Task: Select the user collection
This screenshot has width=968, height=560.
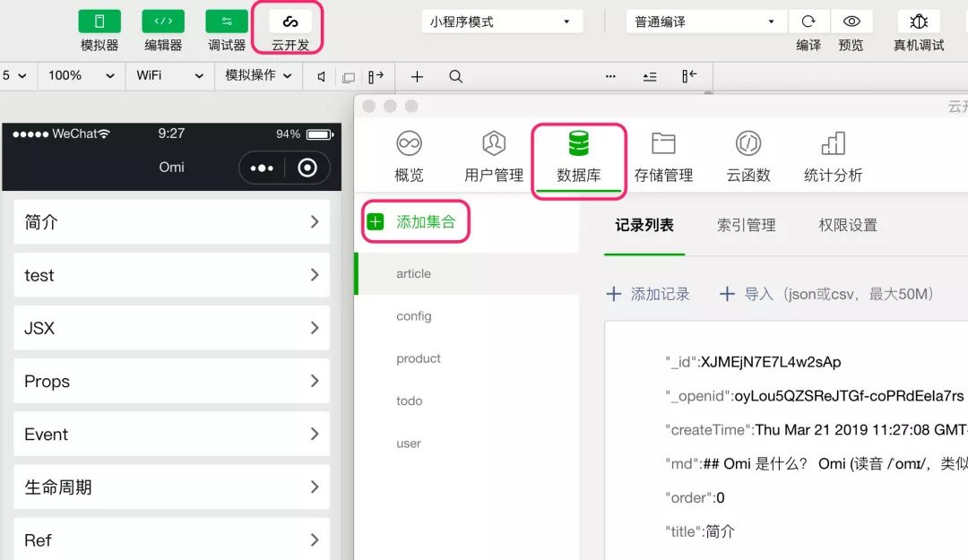Action: tap(467, 444)
